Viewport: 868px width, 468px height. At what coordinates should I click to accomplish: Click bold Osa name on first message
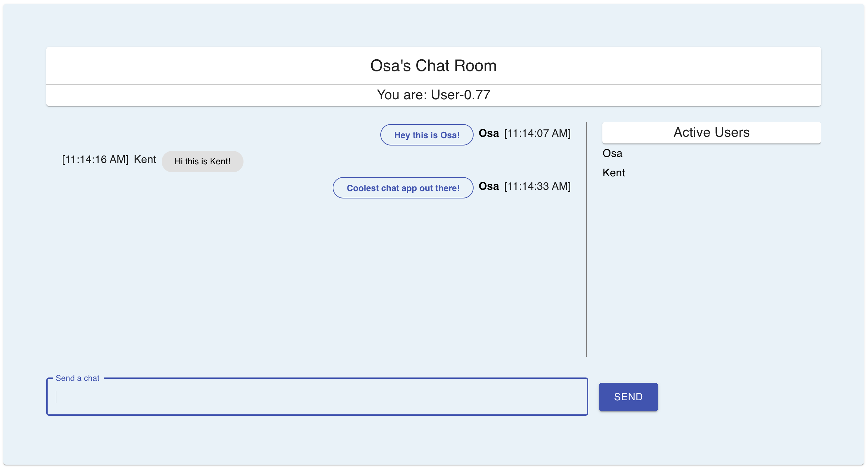point(488,133)
